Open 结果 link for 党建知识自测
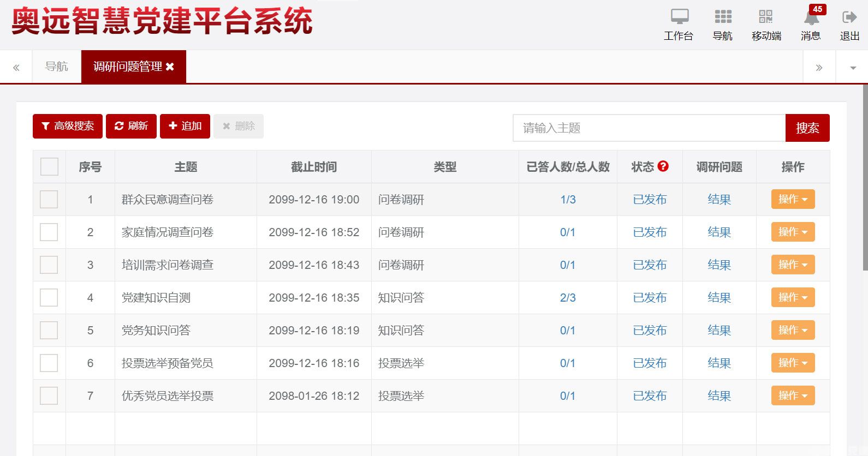The image size is (868, 456). [x=719, y=297]
